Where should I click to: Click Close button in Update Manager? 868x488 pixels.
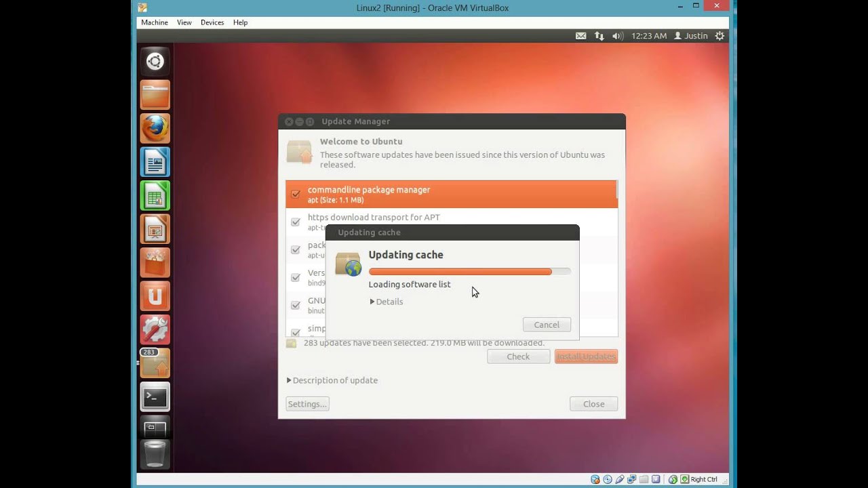(593, 404)
